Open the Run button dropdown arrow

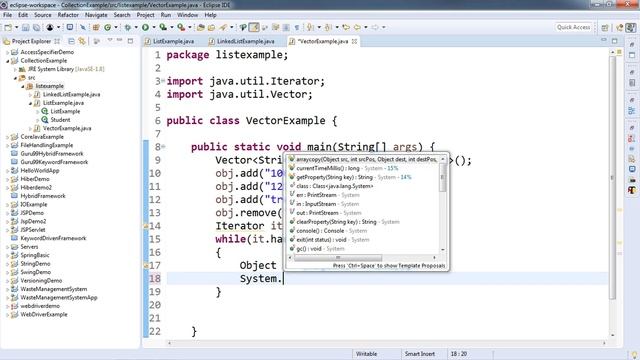[x=154, y=27]
